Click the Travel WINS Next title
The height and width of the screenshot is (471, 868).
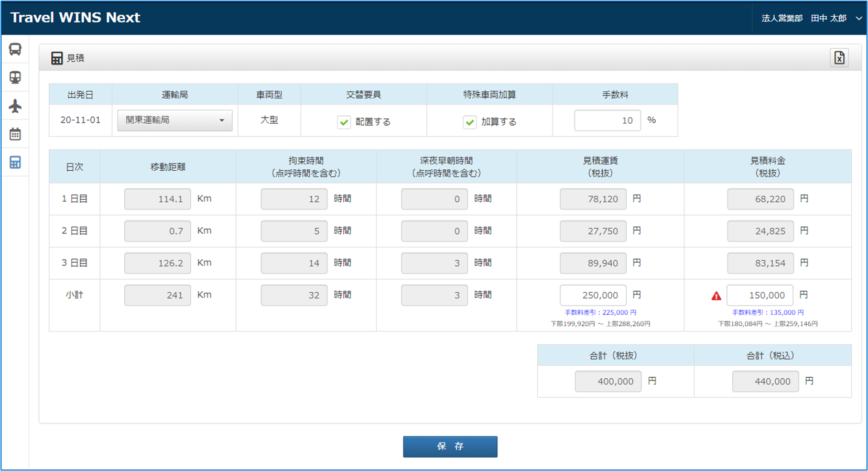tap(75, 18)
